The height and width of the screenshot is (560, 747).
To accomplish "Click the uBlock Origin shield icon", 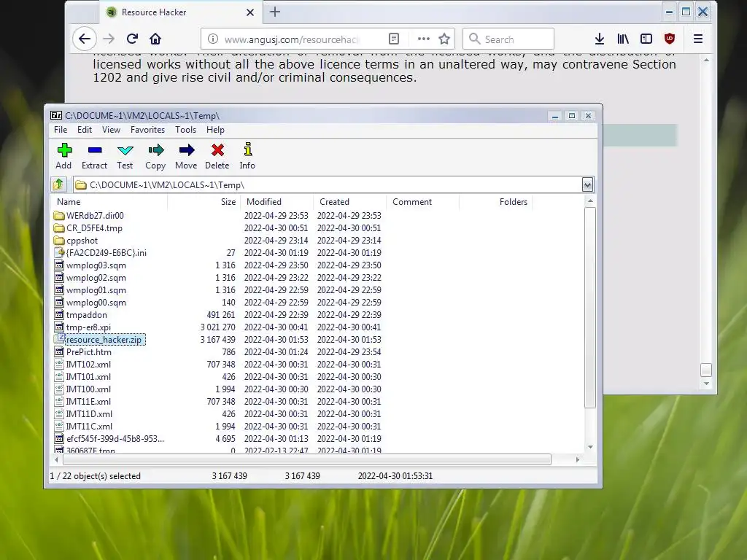I will [670, 39].
